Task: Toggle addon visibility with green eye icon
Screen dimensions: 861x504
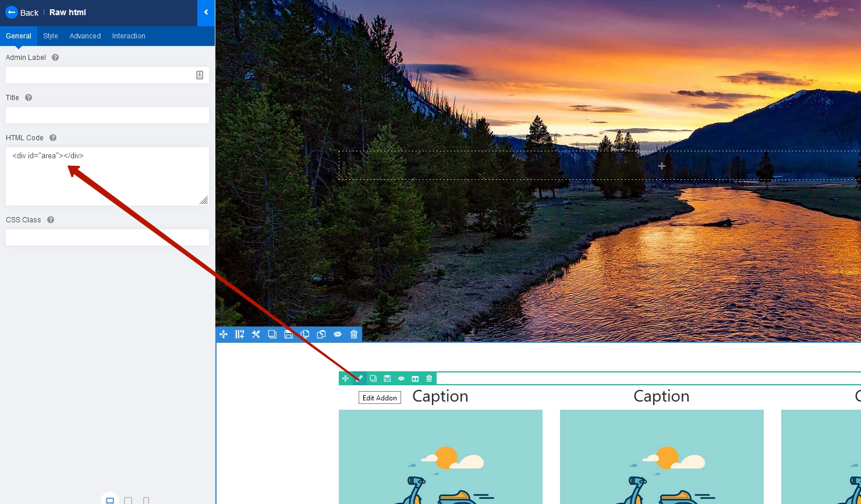Action: [401, 378]
